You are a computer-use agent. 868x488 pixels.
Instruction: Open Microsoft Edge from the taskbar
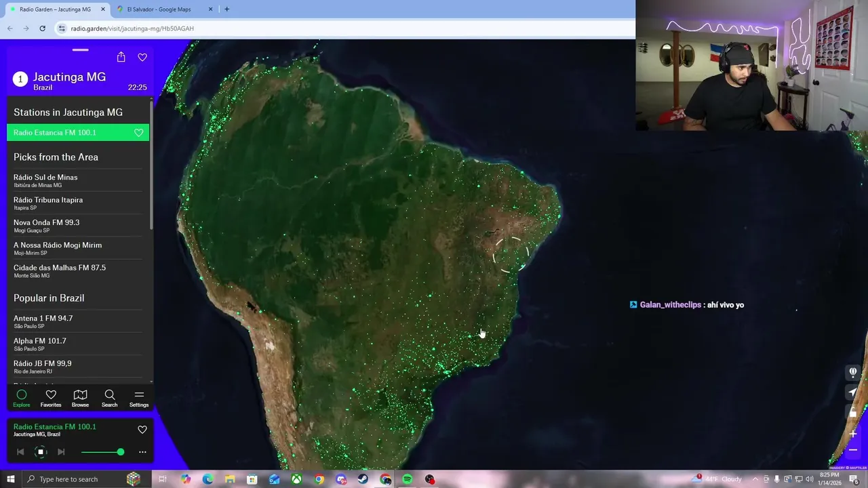(208, 479)
